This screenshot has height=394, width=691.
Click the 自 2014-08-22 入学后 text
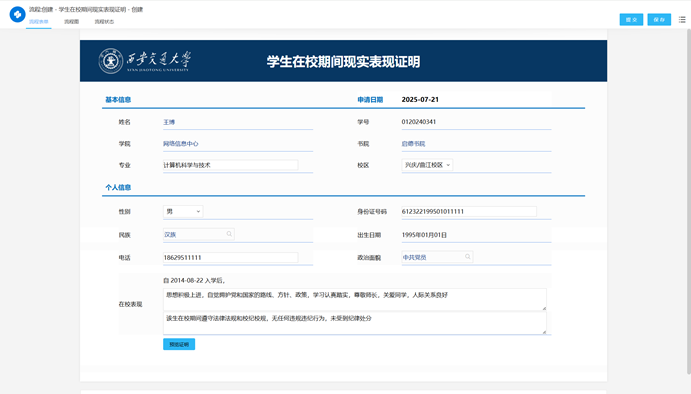[194, 280]
